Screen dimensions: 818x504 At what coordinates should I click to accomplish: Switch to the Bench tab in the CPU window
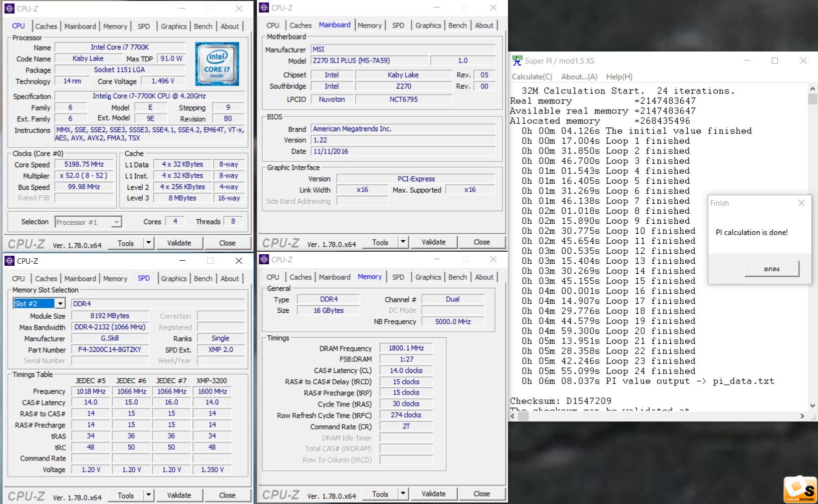(x=203, y=26)
